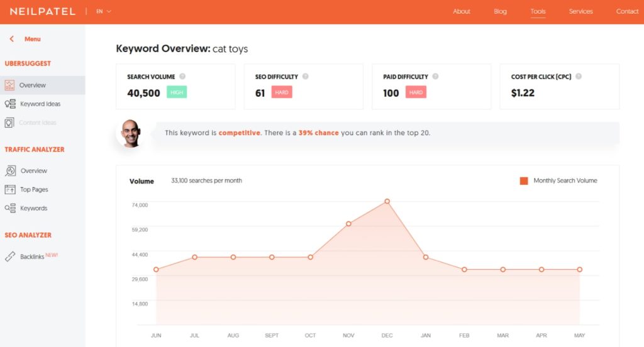Click the Ubersuggest Overview chart icon
This screenshot has width=644, height=347.
click(9, 85)
